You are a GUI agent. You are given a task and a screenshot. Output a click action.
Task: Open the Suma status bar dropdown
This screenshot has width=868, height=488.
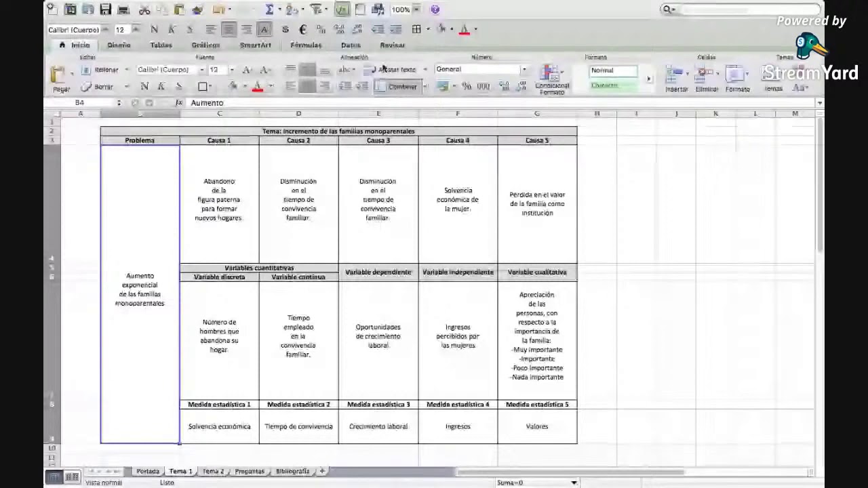pos(574,483)
